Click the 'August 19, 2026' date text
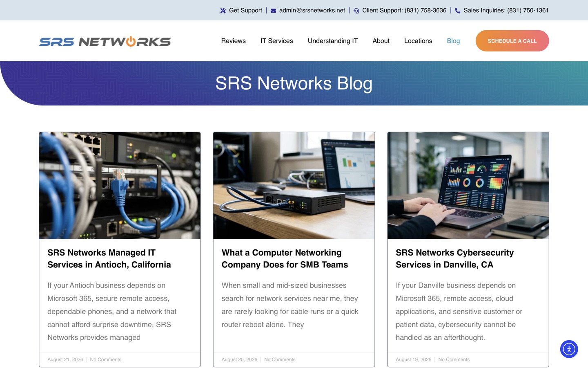This screenshot has width=588, height=368. (x=413, y=359)
